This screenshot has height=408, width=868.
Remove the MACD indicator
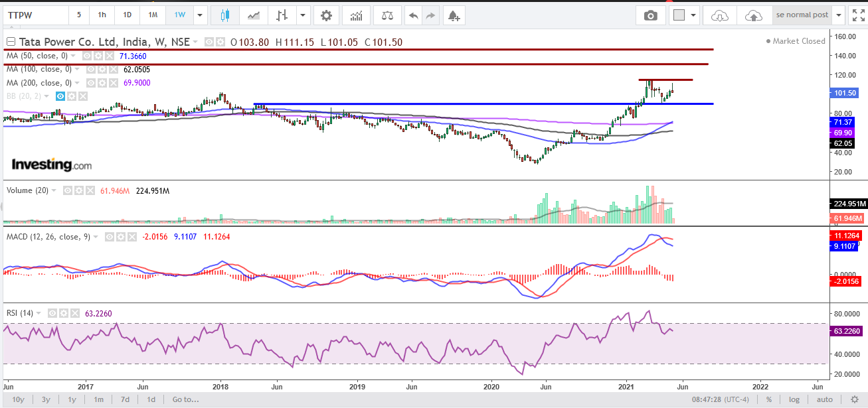pyautogui.click(x=131, y=237)
